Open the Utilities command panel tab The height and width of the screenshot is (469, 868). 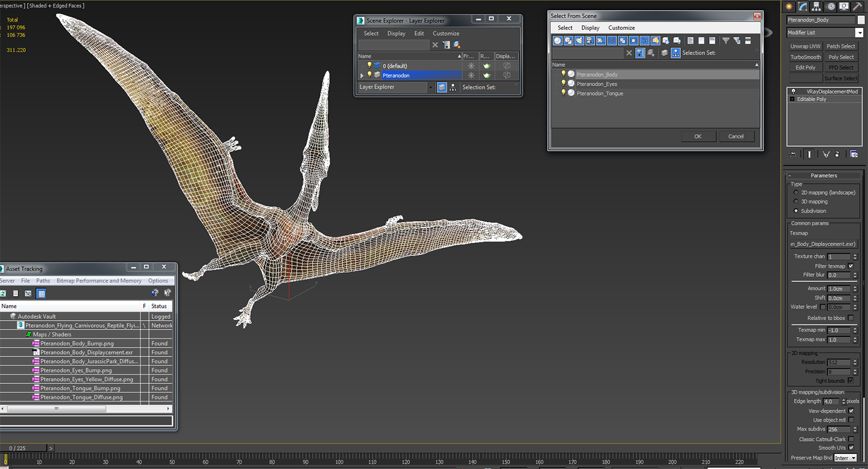pos(857,6)
